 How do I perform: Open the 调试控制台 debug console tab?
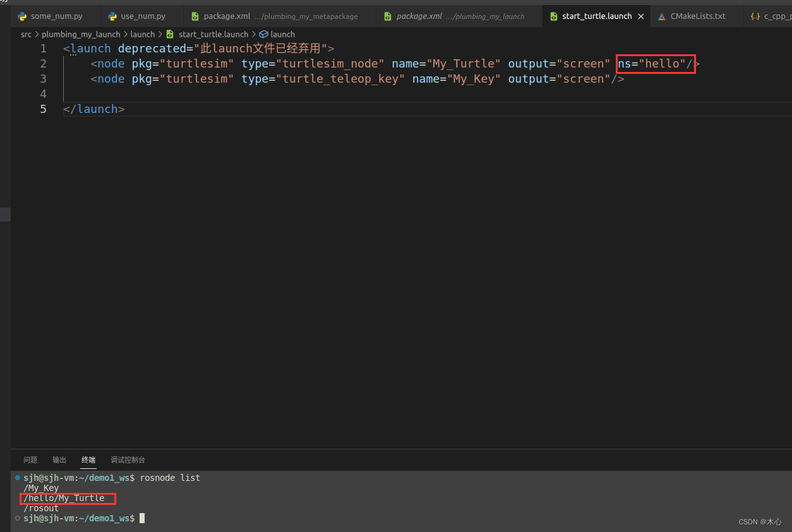point(128,460)
